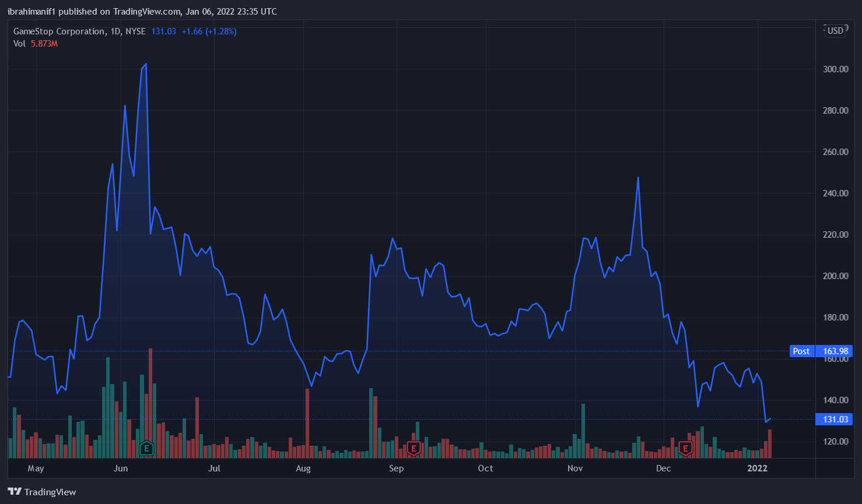Click the 163.98 post-market price label
The height and width of the screenshot is (504, 862).
click(x=835, y=351)
